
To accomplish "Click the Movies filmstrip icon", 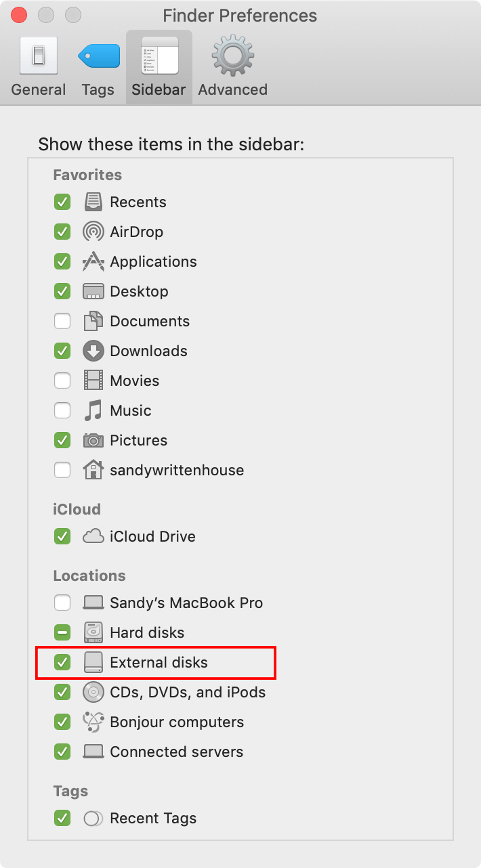I will [x=93, y=381].
